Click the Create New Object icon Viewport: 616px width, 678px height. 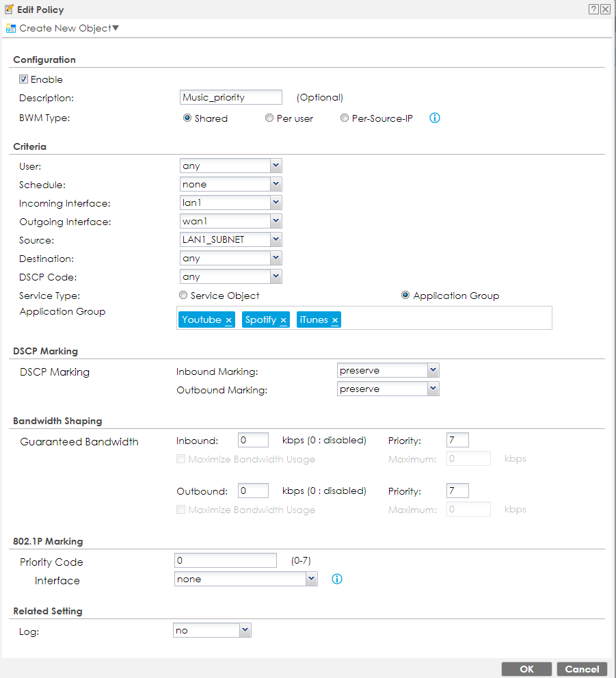tap(11, 29)
